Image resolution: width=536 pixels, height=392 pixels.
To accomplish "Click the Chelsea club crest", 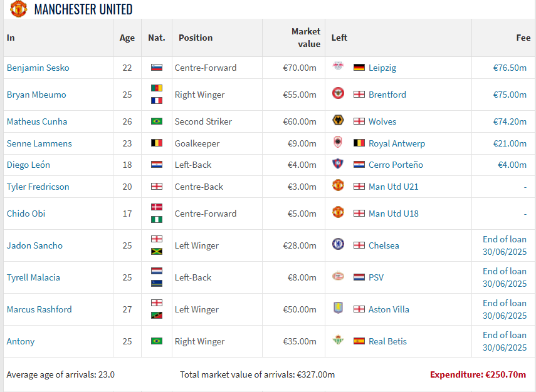I will pyautogui.click(x=338, y=245).
